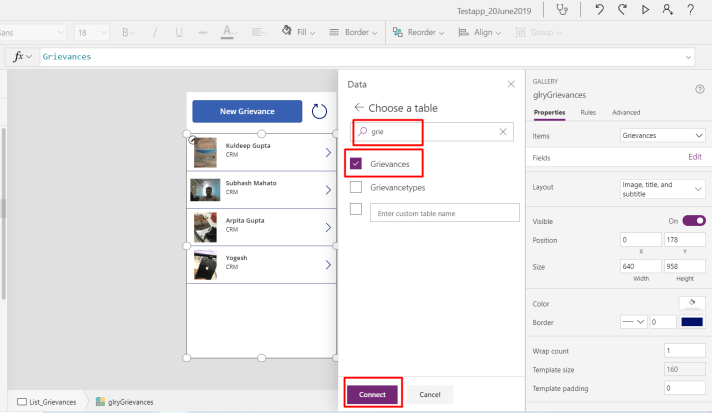Click the dark blue border color swatch
The width and height of the screenshot is (712, 413).
692,322
